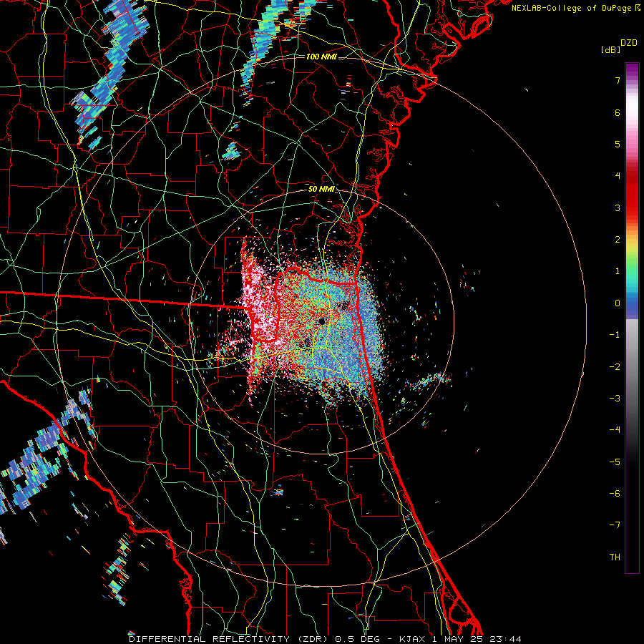Click the -4 dB value on color scale

(x=615, y=430)
